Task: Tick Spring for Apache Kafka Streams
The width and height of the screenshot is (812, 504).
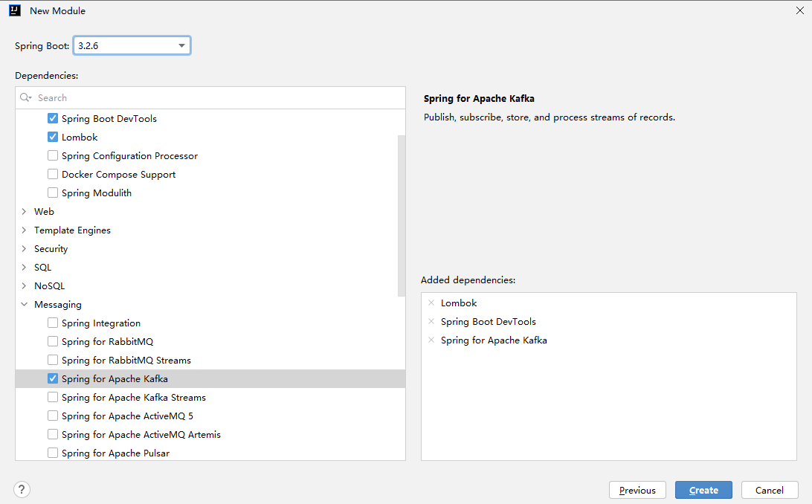Action: (53, 397)
